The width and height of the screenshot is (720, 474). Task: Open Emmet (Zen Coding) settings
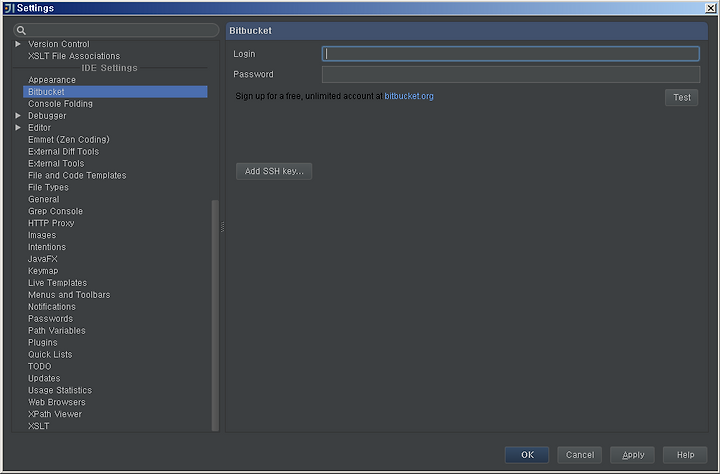(x=69, y=140)
